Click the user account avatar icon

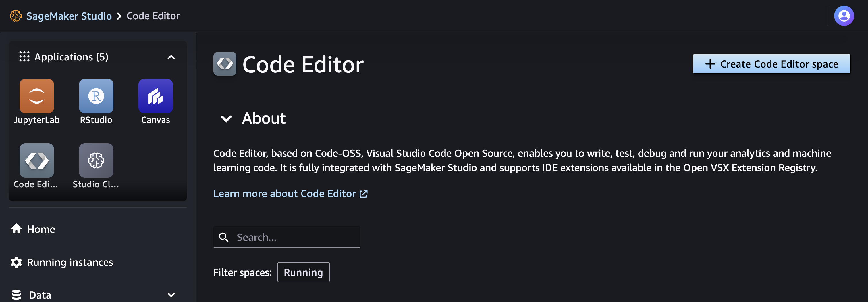click(x=844, y=16)
